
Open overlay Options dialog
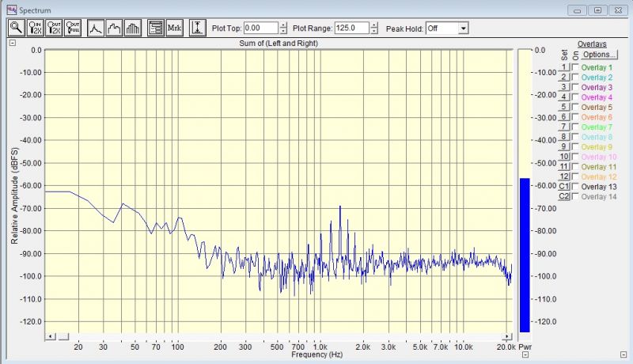[600, 55]
